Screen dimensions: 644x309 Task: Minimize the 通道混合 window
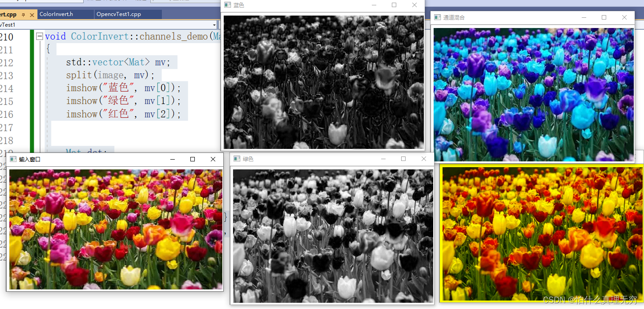(x=584, y=17)
